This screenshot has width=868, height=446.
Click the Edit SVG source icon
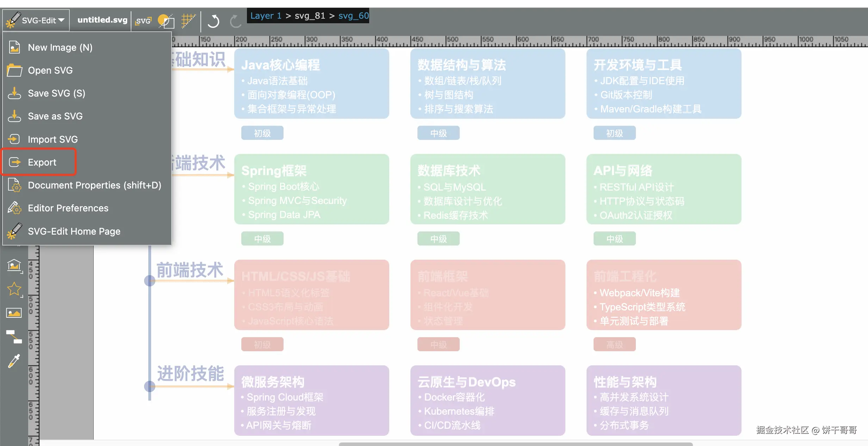click(x=143, y=21)
